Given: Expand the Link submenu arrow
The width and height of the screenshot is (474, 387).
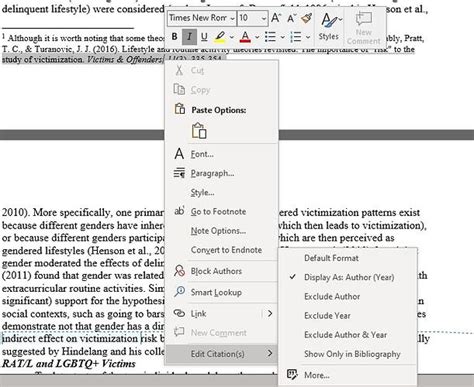Looking at the screenshot, I should [x=270, y=314].
